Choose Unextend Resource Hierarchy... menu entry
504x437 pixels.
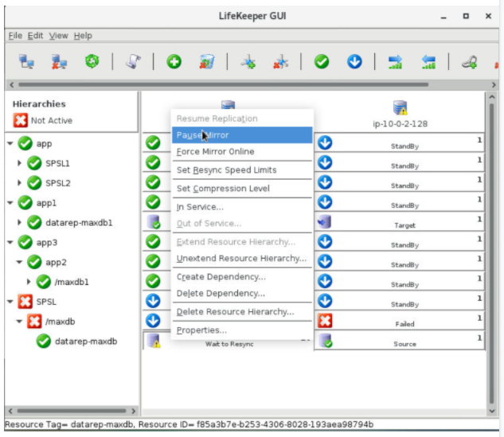[x=242, y=259]
